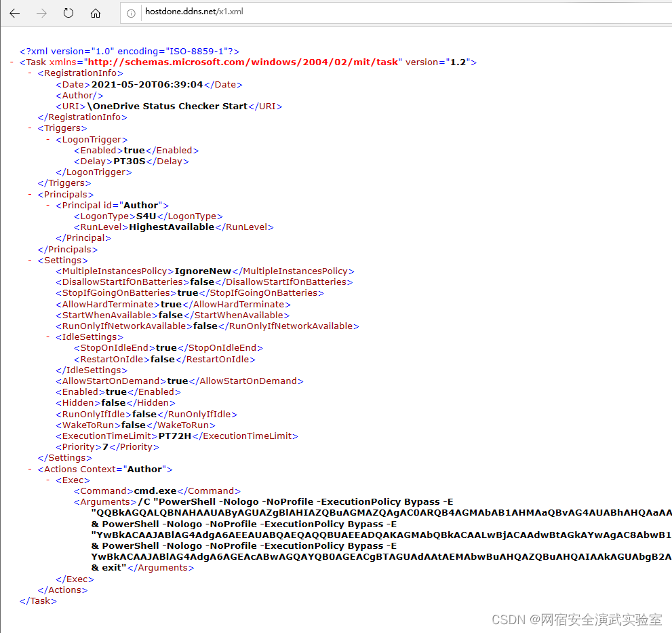672x633 pixels.
Task: Collapse the Settings node
Action: point(30,261)
